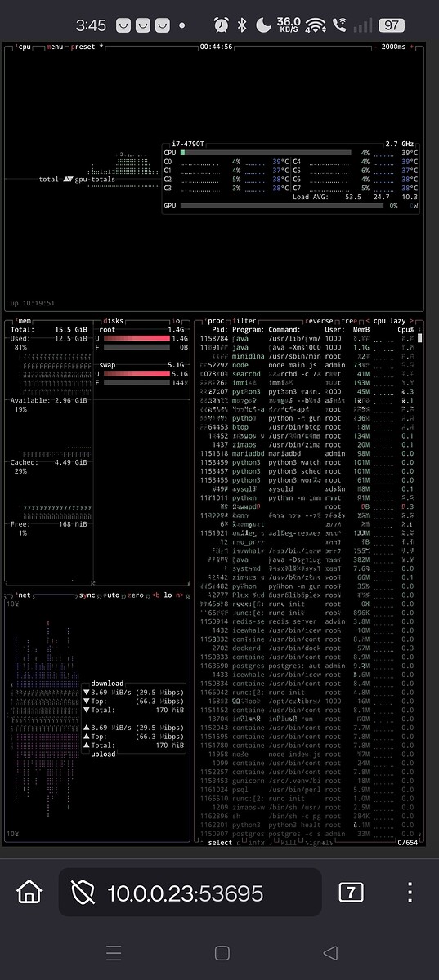Toggle tree view in proc panel
439x980 pixels.
[x=348, y=321]
